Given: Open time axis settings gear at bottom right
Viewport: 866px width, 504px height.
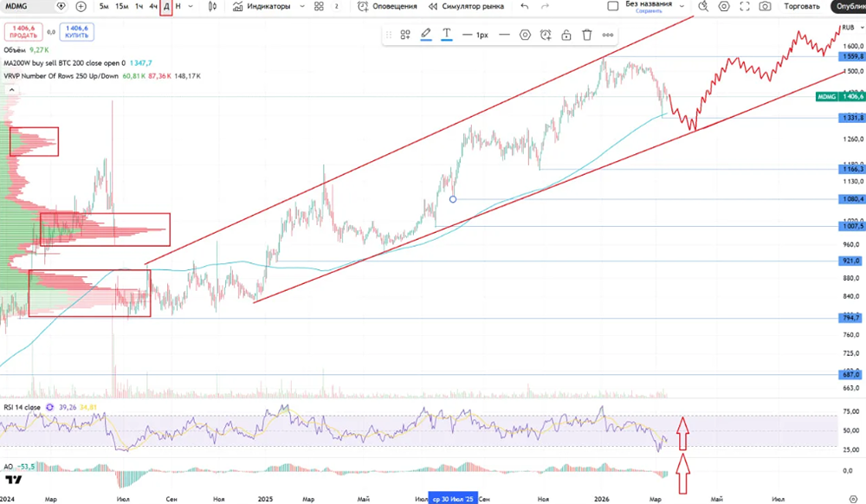Looking at the screenshot, I should pos(853,499).
